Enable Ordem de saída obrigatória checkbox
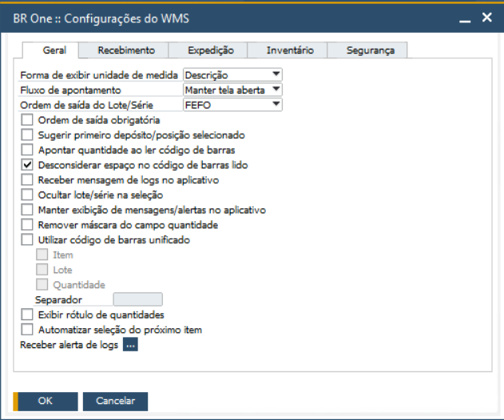The width and height of the screenshot is (504, 420). pyautogui.click(x=28, y=121)
